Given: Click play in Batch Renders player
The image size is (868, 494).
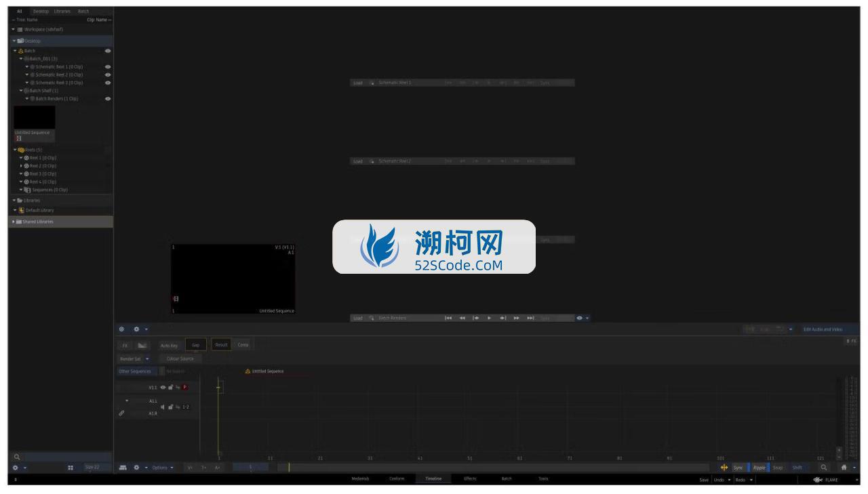Looking at the screenshot, I should [x=490, y=317].
